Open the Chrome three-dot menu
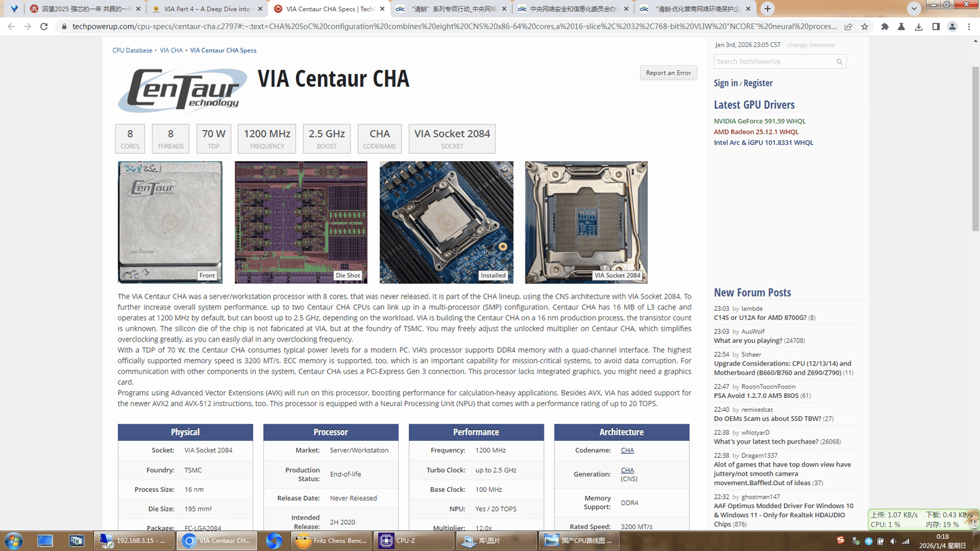Screen dimensions: 980x551 (x=969, y=27)
